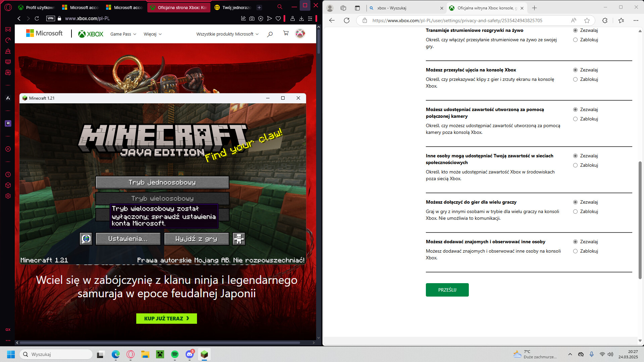
Task: Click the Windows taskbar search field
Action: (x=56, y=354)
